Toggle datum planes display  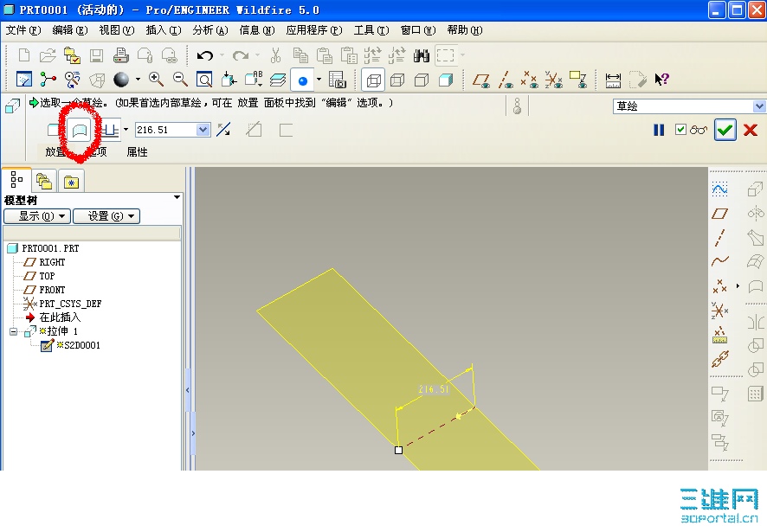click(482, 80)
